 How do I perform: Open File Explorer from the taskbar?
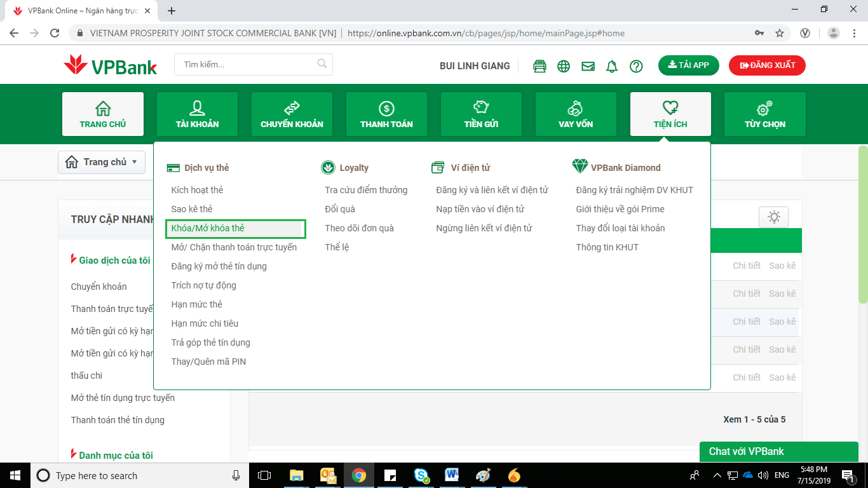pos(297,475)
